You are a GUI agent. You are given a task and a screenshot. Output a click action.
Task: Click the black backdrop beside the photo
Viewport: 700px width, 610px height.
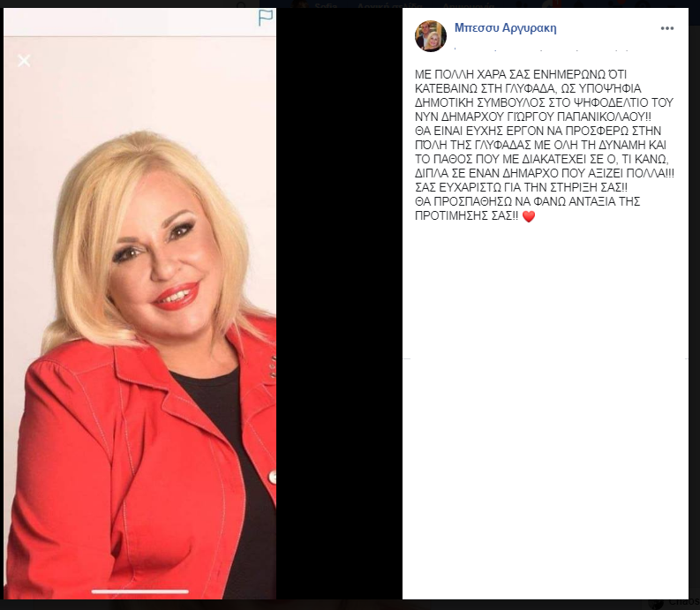[x=339, y=304]
